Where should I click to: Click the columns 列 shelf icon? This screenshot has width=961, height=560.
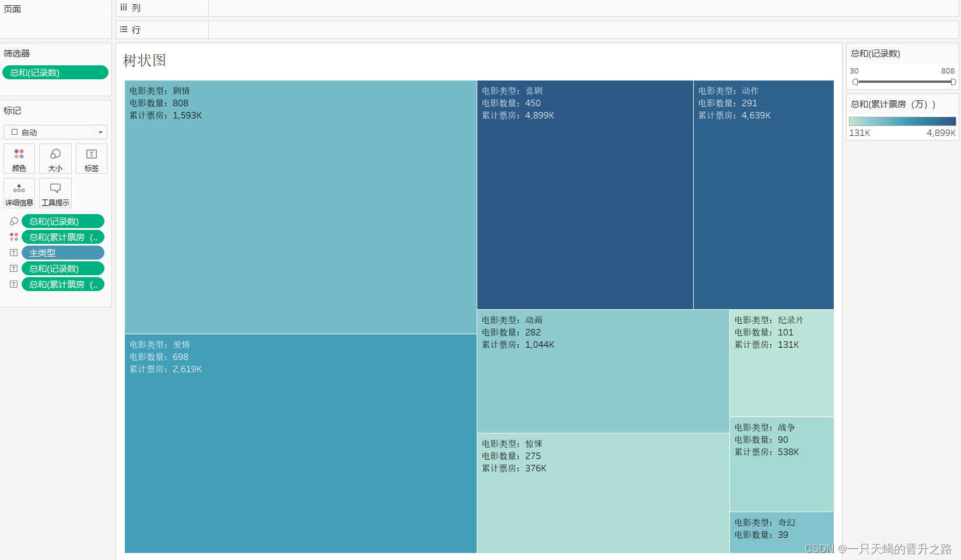click(124, 8)
